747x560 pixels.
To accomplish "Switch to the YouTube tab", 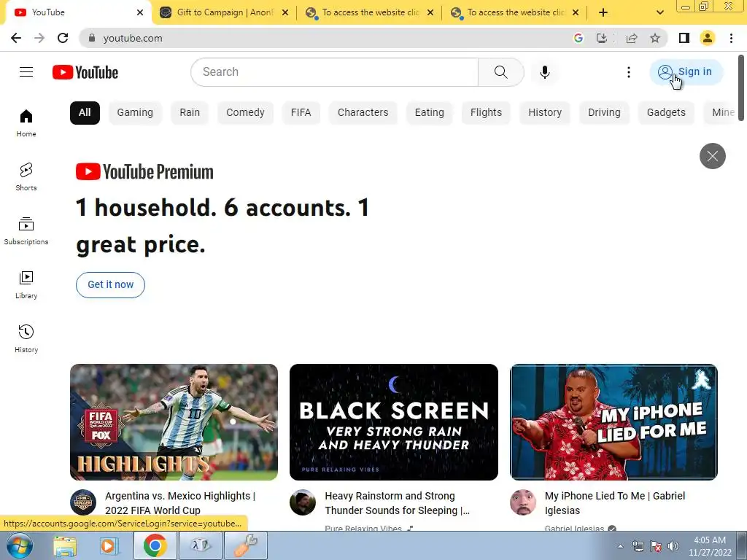I will tap(79, 12).
